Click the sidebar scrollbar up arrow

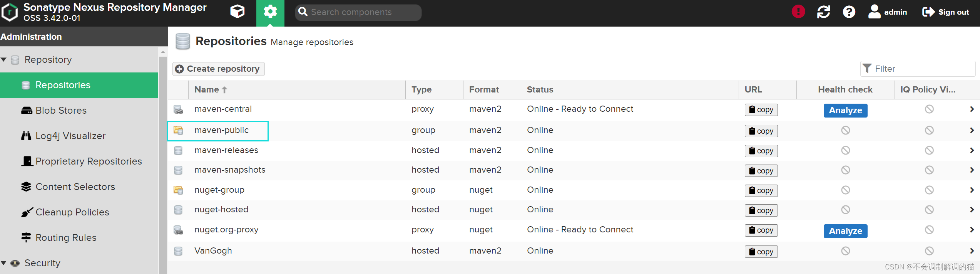(163, 52)
